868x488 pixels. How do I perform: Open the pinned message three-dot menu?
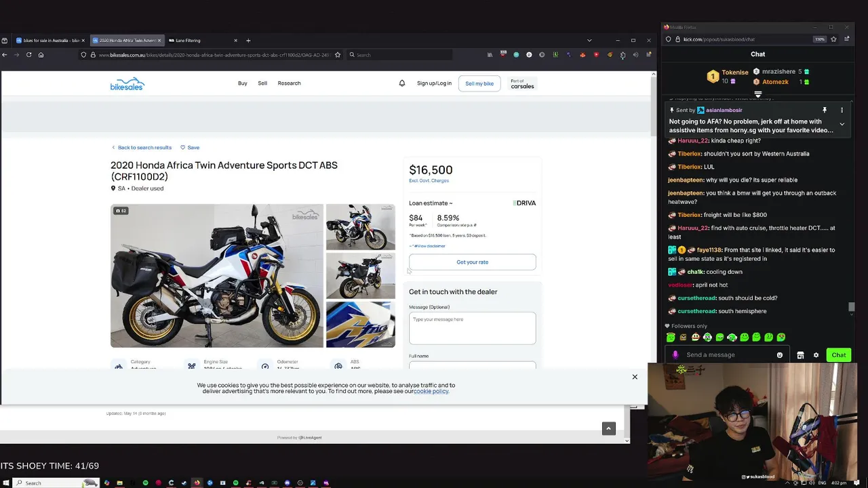[x=842, y=110]
